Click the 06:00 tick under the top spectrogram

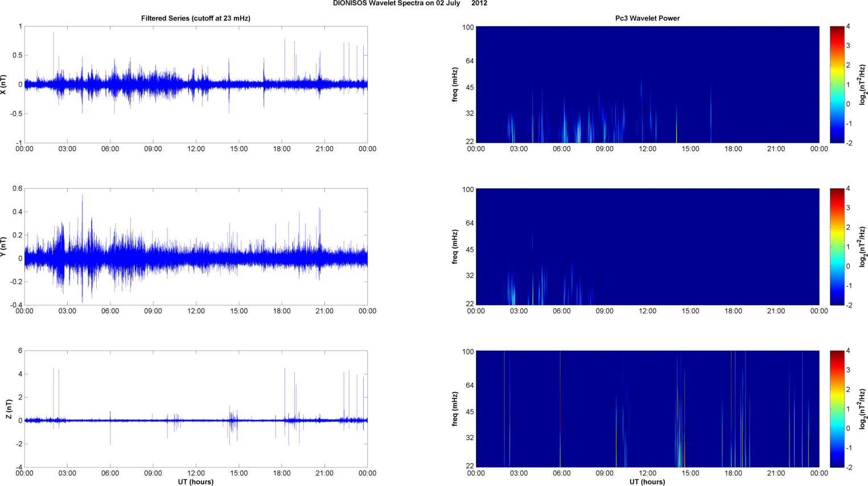pyautogui.click(x=562, y=149)
